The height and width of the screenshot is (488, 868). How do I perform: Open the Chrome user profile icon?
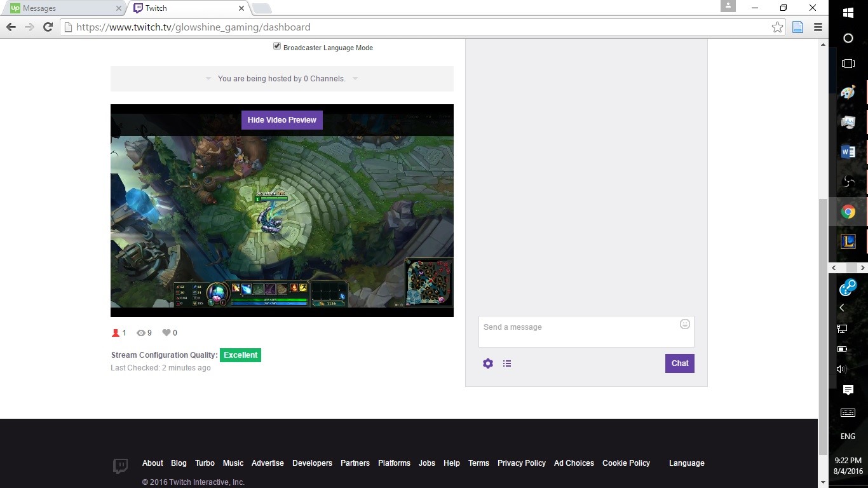728,6
